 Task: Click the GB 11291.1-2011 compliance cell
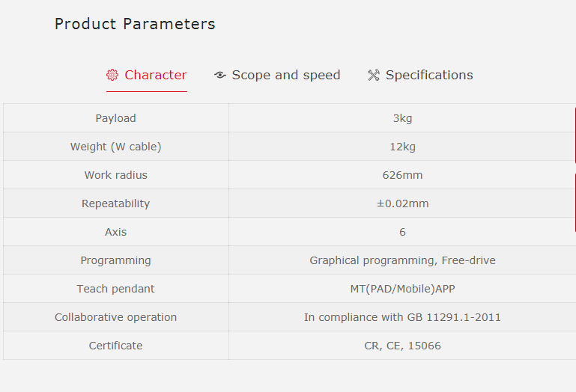[402, 317]
